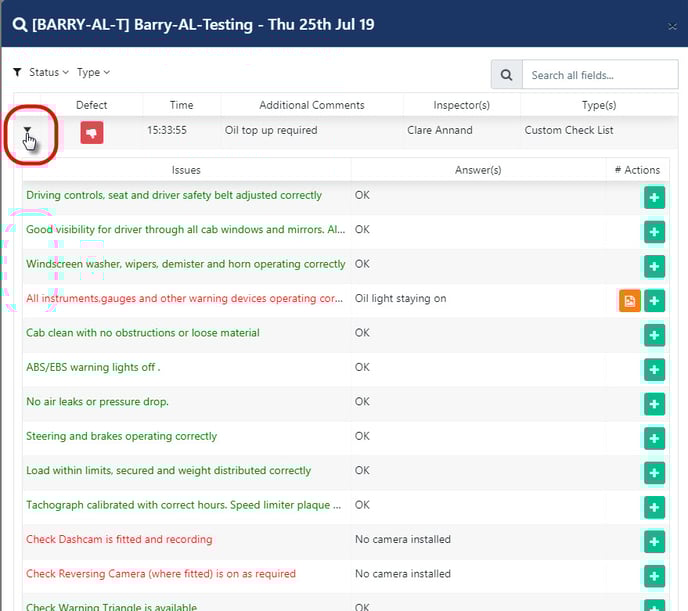
Task: Sort by the Type(s) column header
Action: [x=599, y=105]
